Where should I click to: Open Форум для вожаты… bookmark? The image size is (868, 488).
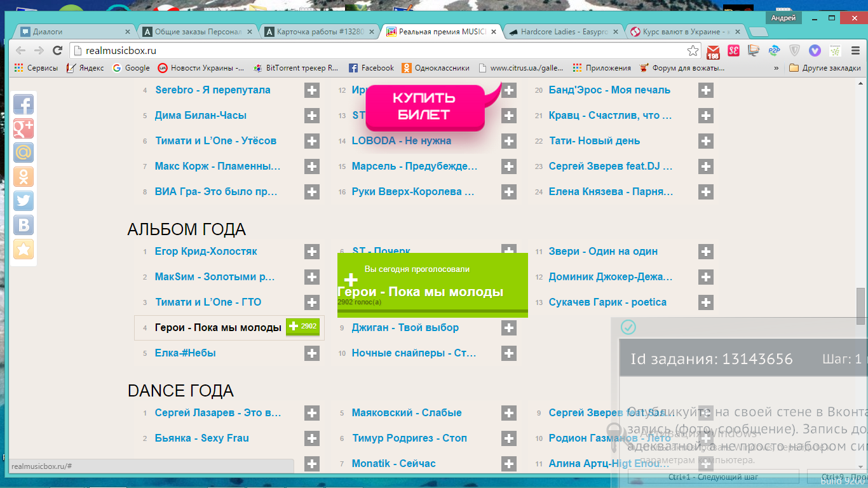(x=681, y=68)
